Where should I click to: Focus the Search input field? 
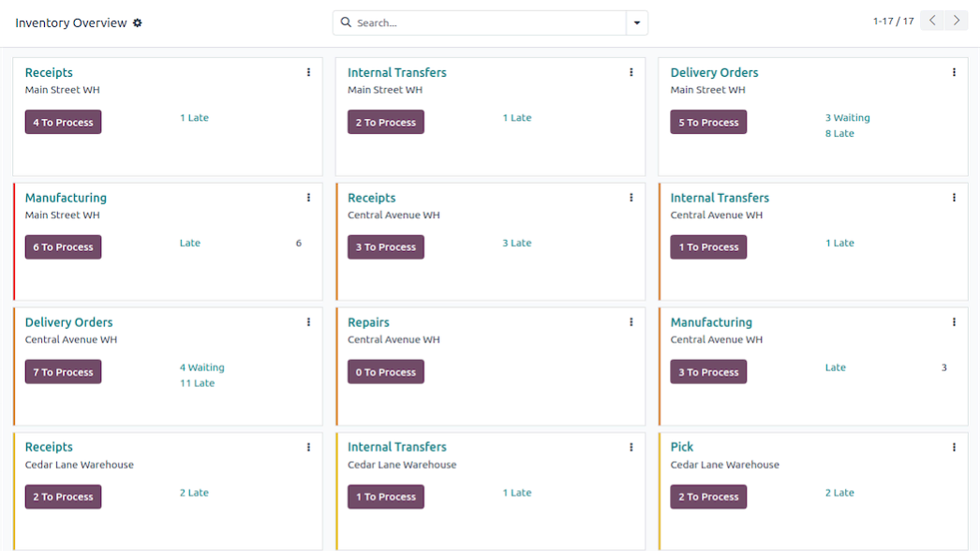click(x=489, y=23)
